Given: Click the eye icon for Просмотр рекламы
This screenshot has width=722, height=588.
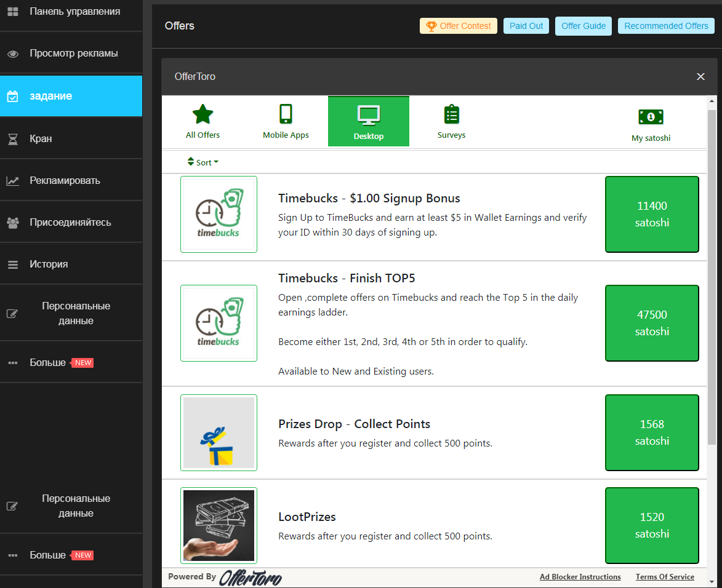Looking at the screenshot, I should (x=13, y=54).
